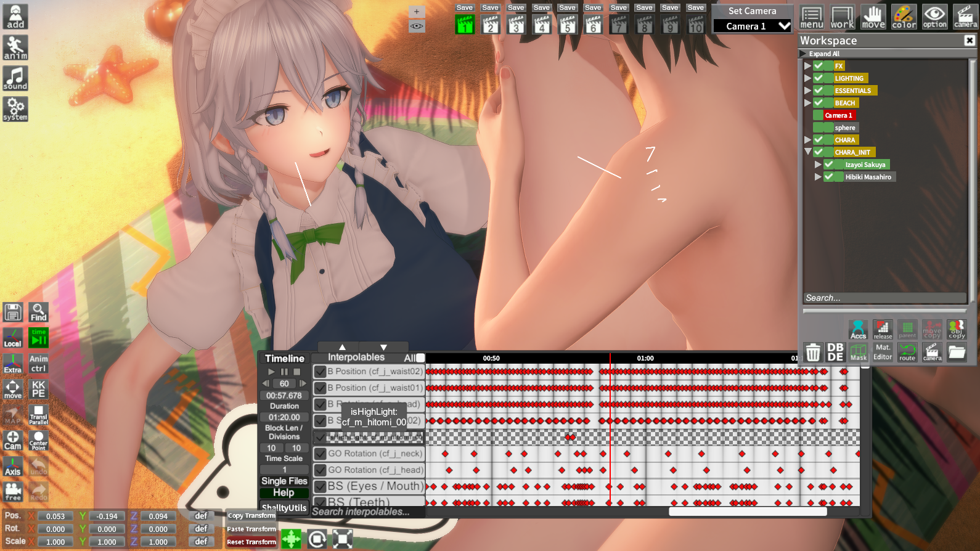
Task: Click the timeline horizontal scrollbar
Action: point(748,512)
